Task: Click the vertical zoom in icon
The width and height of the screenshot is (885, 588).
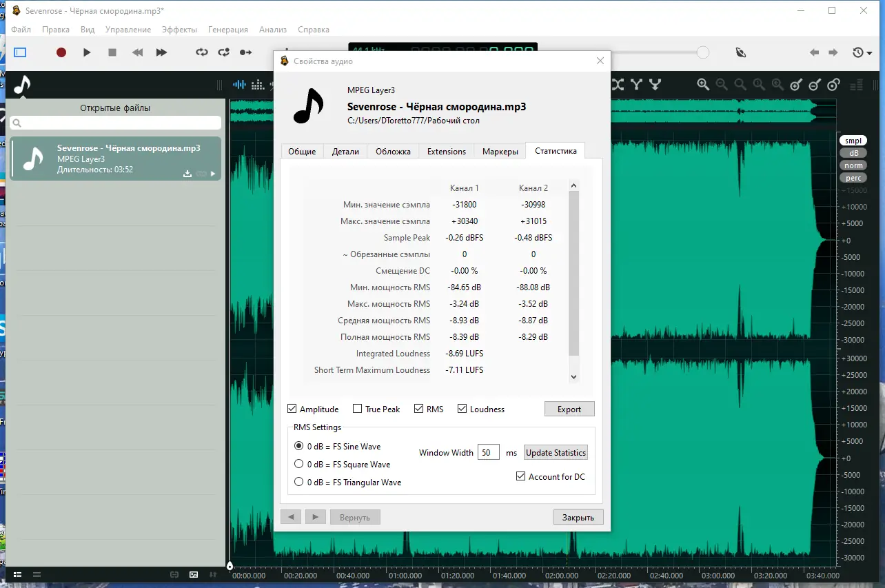Action: 796,85
